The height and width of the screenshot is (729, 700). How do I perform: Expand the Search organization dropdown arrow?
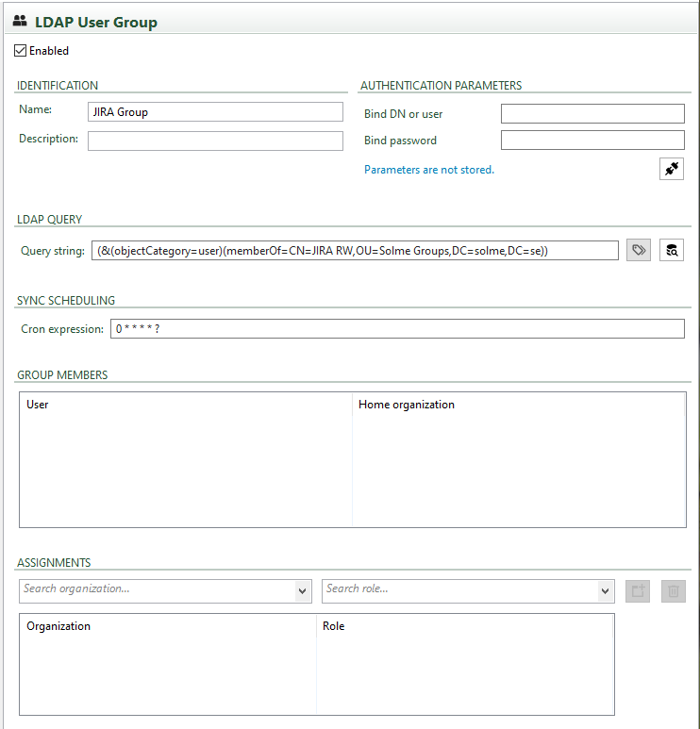[x=302, y=591]
